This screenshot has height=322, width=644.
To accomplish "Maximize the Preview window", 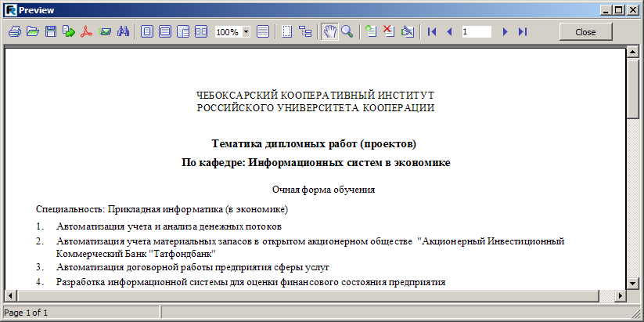I will 618,10.
